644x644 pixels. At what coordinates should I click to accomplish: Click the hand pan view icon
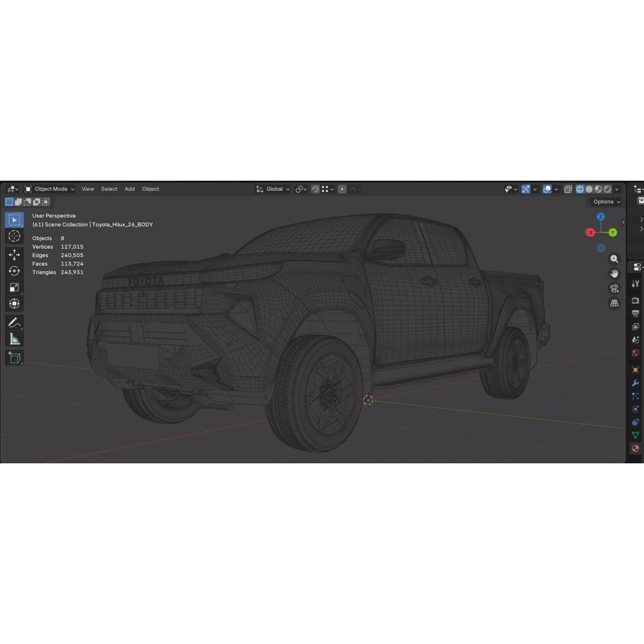tap(614, 274)
